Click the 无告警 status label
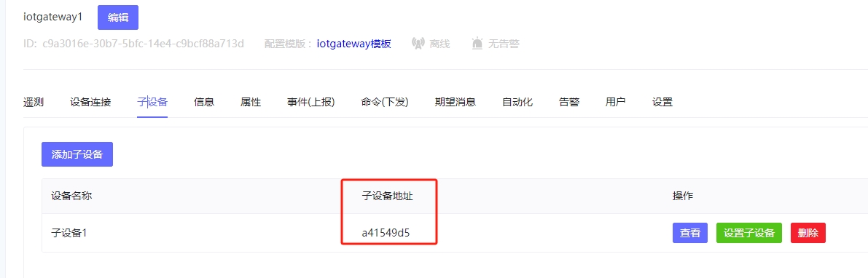868x278 pixels. 504,44
